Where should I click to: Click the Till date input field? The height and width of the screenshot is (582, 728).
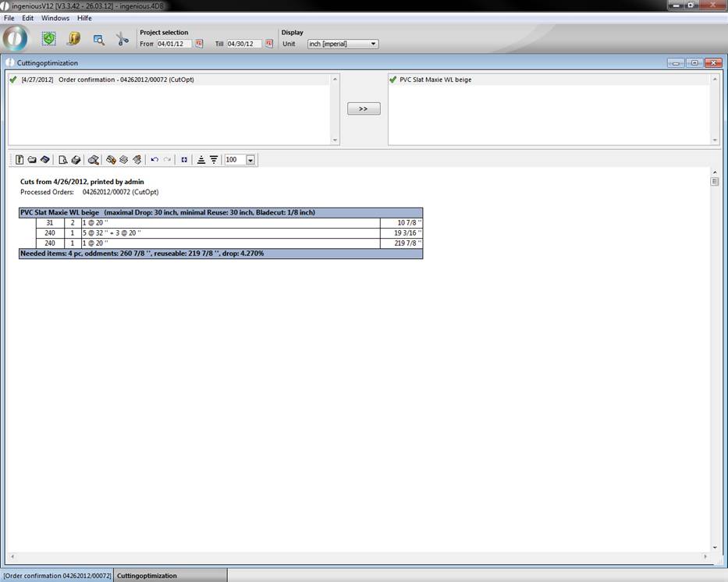244,44
